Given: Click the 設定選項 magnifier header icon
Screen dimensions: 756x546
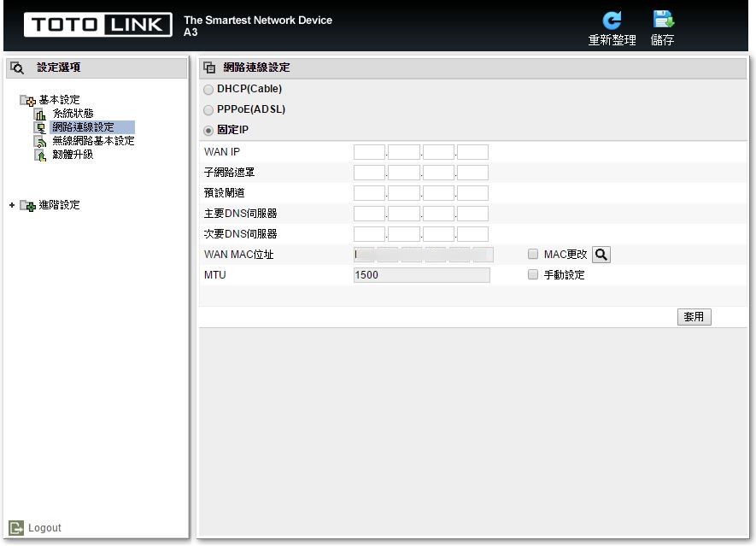Looking at the screenshot, I should click(x=17, y=68).
